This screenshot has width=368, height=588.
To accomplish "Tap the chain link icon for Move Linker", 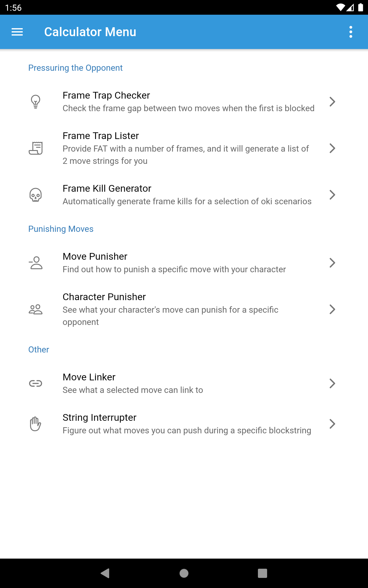I will click(x=36, y=383).
